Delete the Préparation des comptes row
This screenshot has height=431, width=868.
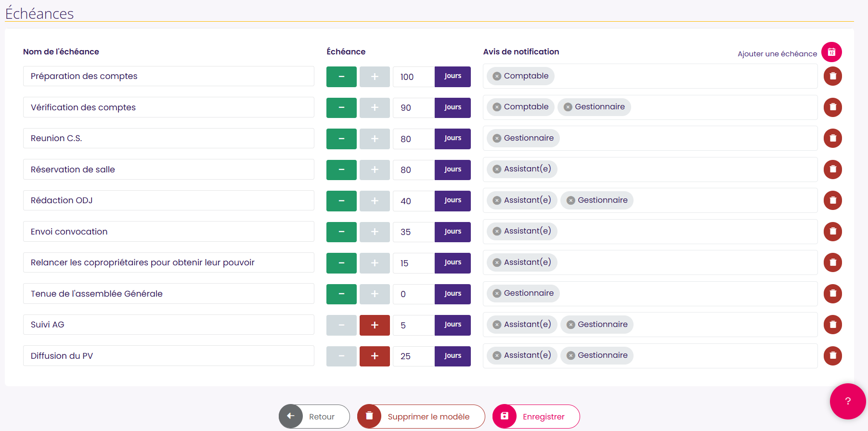click(832, 76)
